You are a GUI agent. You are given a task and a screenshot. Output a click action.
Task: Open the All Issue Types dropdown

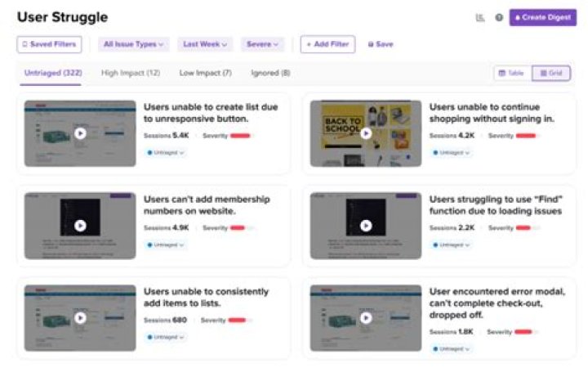[133, 44]
